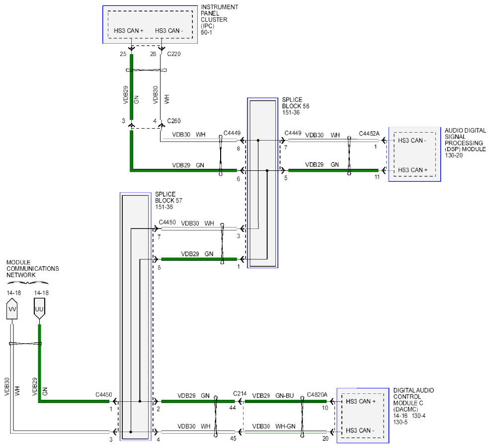The width and height of the screenshot is (491, 448).
Task: Click the Module Communications Network label
Action: (x=33, y=269)
